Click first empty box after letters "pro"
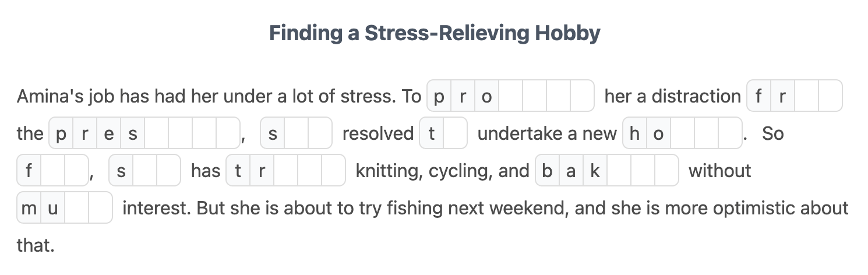This screenshot has width=868, height=275. pyautogui.click(x=511, y=96)
